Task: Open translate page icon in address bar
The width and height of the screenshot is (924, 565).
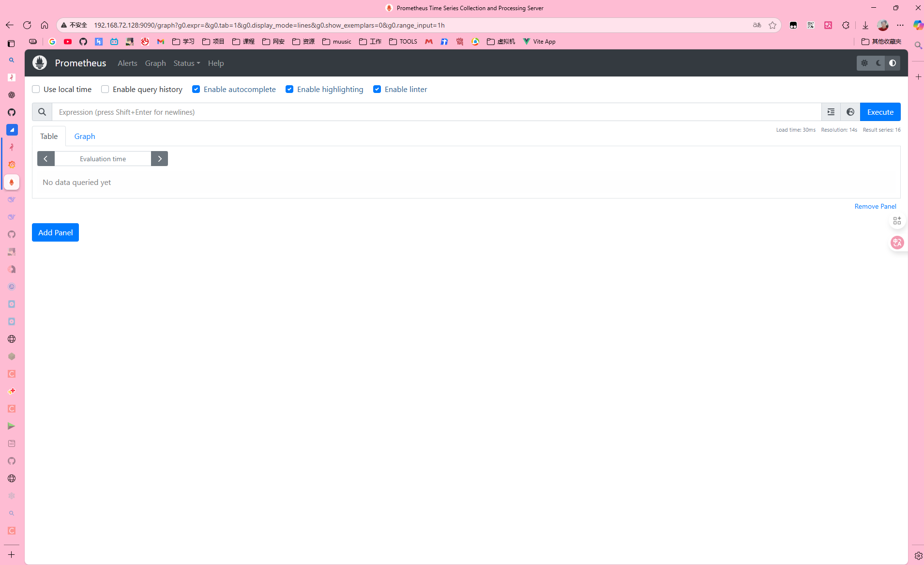Action: (757, 25)
